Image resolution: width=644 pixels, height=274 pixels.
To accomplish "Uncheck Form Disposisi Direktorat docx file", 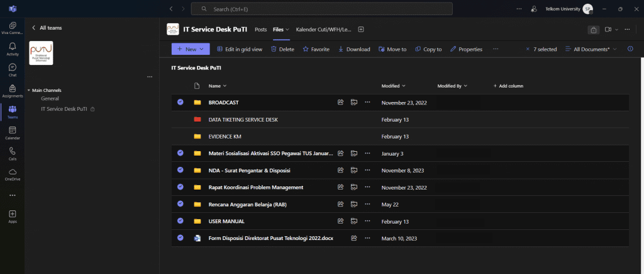I will coord(180,238).
